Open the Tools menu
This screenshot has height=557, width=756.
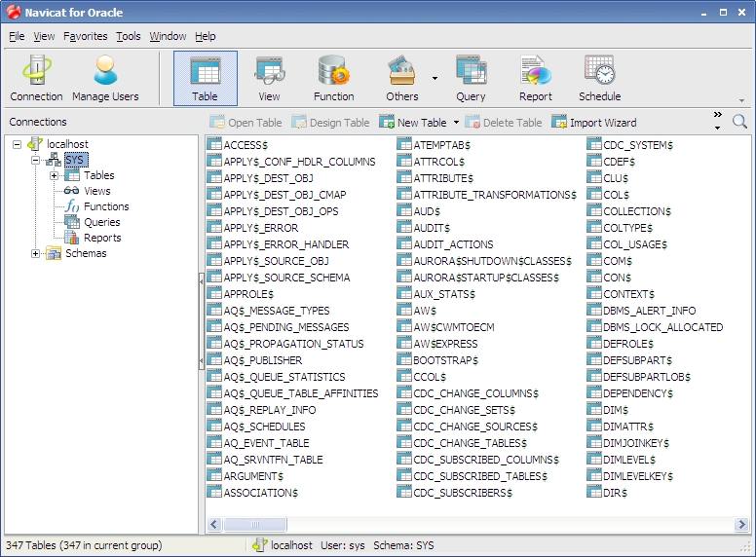(x=129, y=36)
